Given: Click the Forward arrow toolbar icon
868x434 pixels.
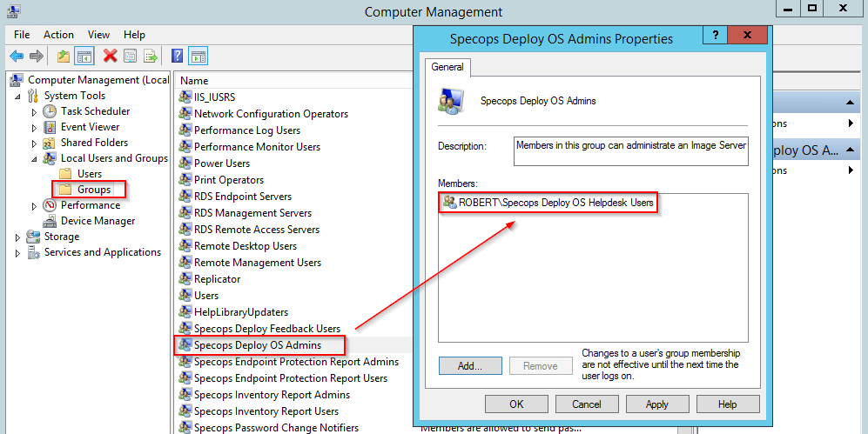Looking at the screenshot, I should pyautogui.click(x=37, y=56).
